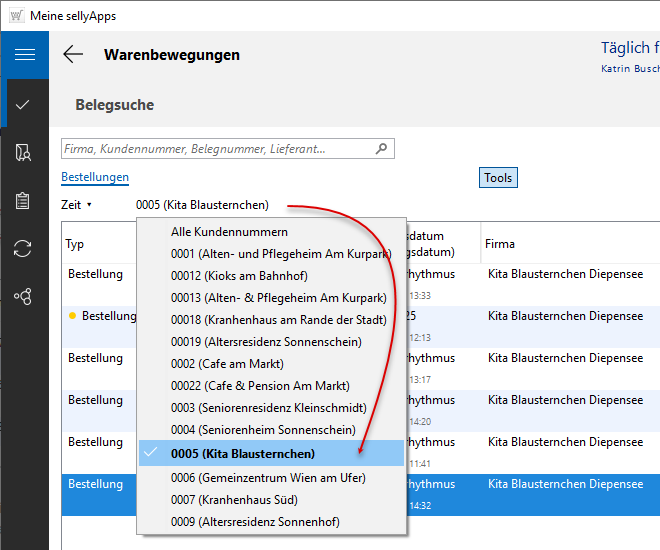Pick checked 0005 (Kita Blausternchen) item
Screen dimensions: 660x550
[x=242, y=454]
